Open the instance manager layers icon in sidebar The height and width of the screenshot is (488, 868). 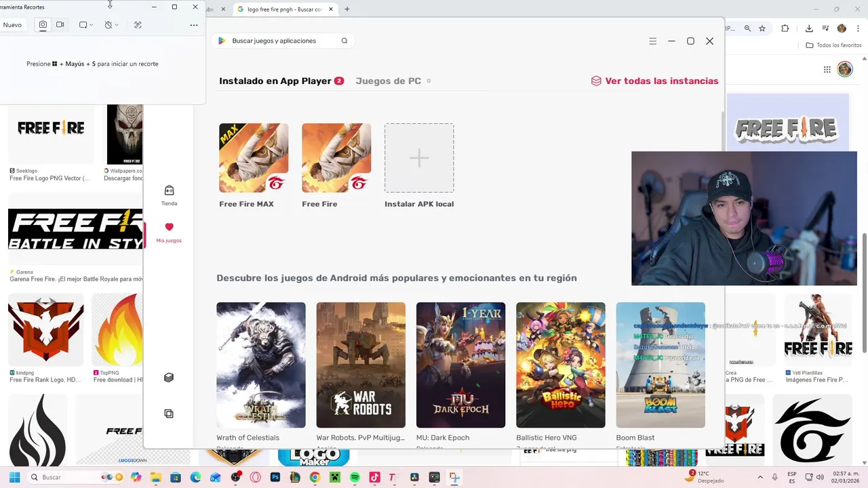click(x=169, y=378)
